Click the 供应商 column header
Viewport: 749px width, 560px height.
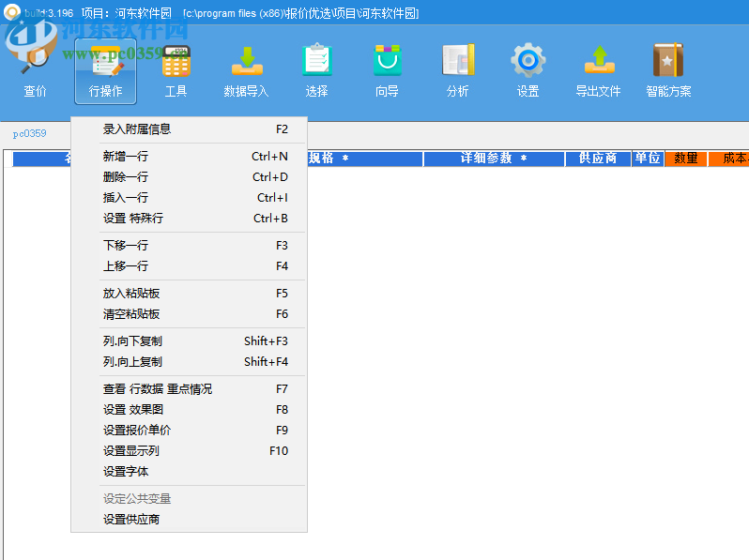tap(598, 158)
